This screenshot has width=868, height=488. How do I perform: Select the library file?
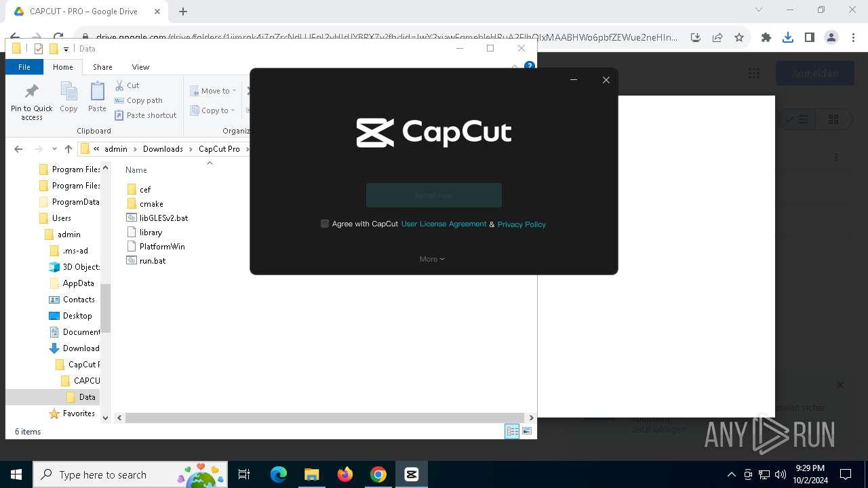(144, 232)
